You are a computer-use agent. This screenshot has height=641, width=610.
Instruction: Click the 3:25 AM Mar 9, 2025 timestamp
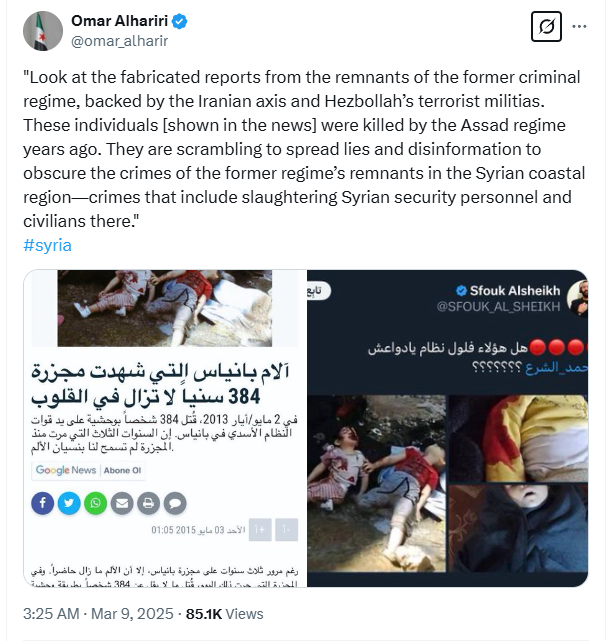(x=98, y=614)
